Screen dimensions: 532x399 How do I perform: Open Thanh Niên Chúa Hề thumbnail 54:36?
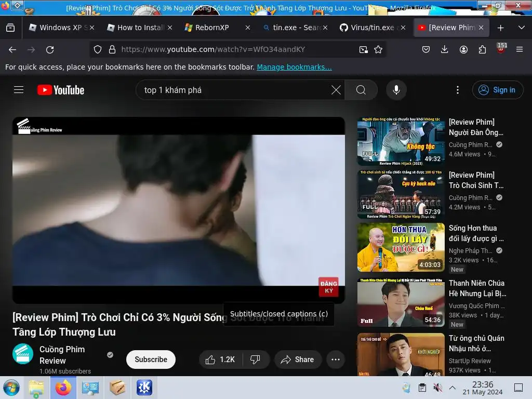pyautogui.click(x=401, y=302)
